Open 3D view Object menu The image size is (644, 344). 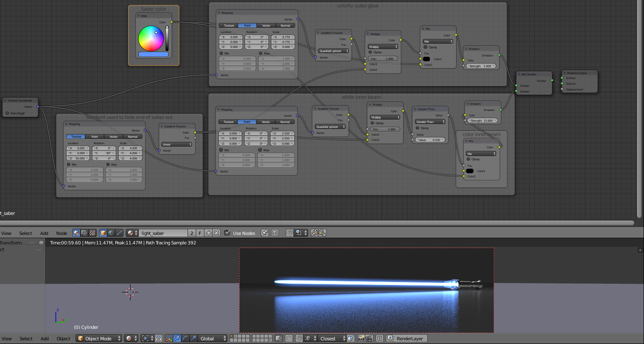click(63, 339)
